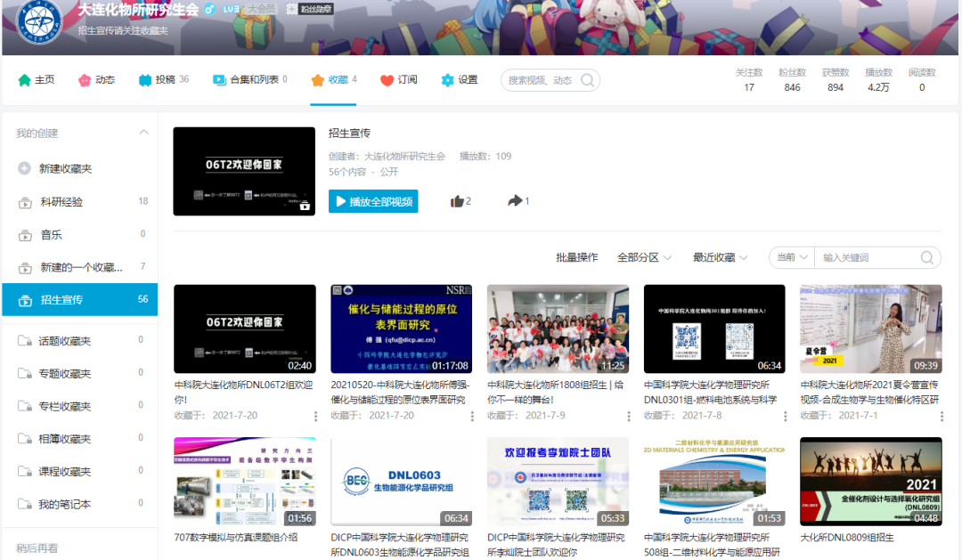
Task: Open more options for DNL06T2组欢迎你 video
Action: click(316, 417)
